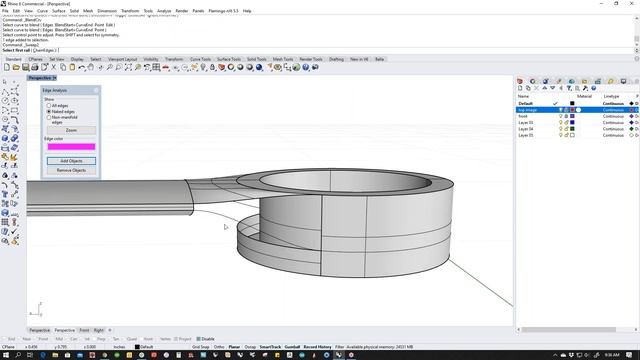Switch to the Curve Tools toolbar tab
This screenshot has width=640, height=360.
200,59
